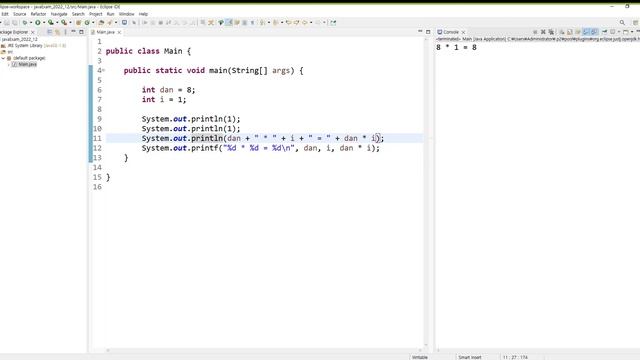Image resolution: width=640 pixels, height=360 pixels.
Task: Open the Back navigation history dropdown
Action: pyautogui.click(x=311, y=22)
